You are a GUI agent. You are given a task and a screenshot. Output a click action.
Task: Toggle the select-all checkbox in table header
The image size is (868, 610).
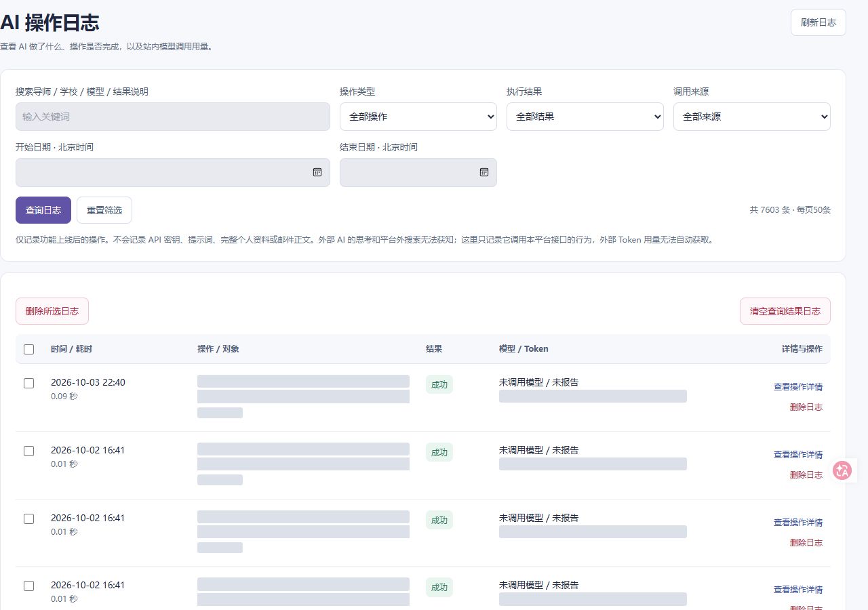pos(28,349)
